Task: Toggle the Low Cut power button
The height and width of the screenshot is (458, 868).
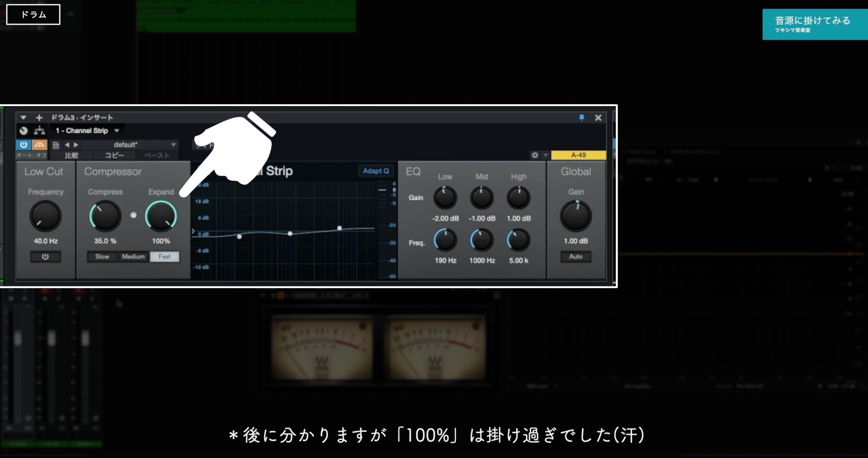Action: click(x=45, y=257)
